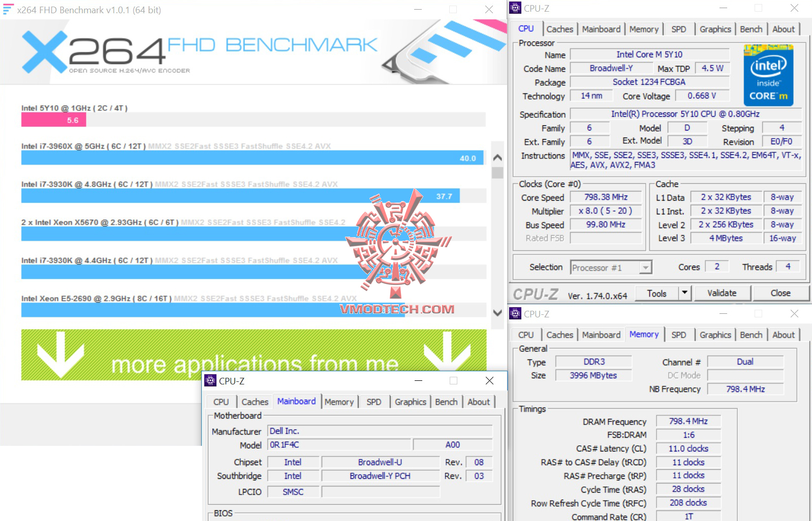Viewport: 812px width, 521px height.
Task: Click the Code Name value "Broadwell-Y"
Action: coord(611,68)
